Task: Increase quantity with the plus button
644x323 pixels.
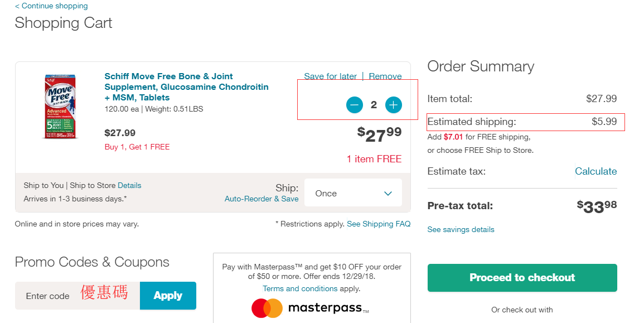Action: (x=394, y=105)
